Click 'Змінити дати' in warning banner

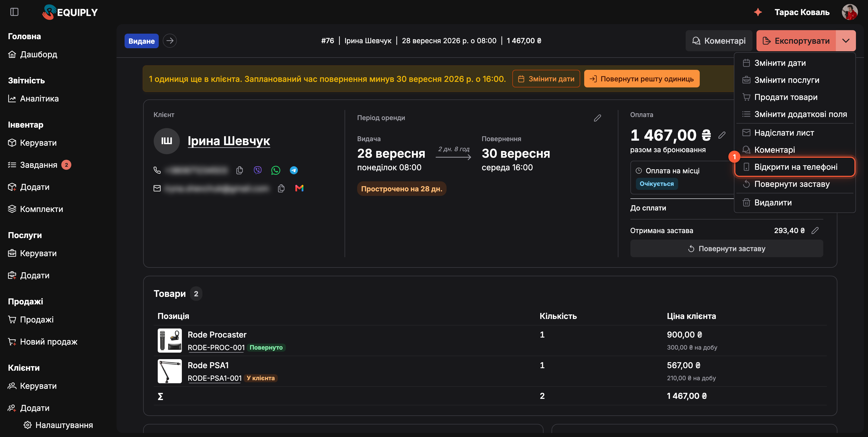pyautogui.click(x=546, y=79)
